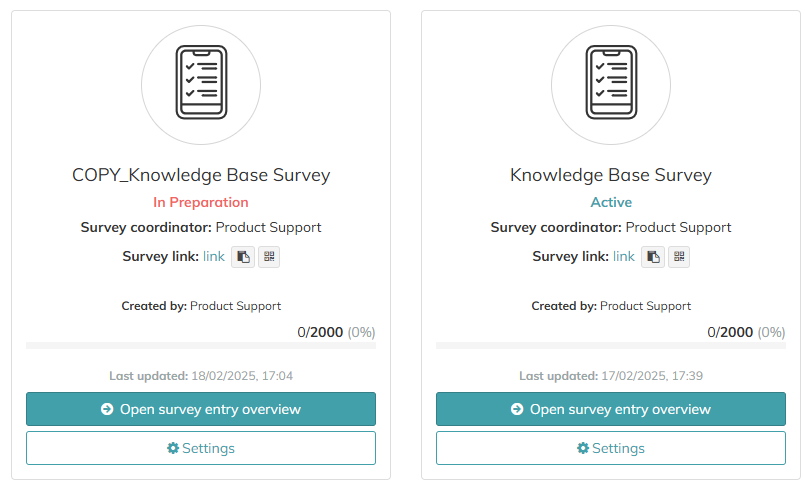Click arrow icon on Active survey's overview button
The width and height of the screenshot is (805, 489).
[x=517, y=409]
